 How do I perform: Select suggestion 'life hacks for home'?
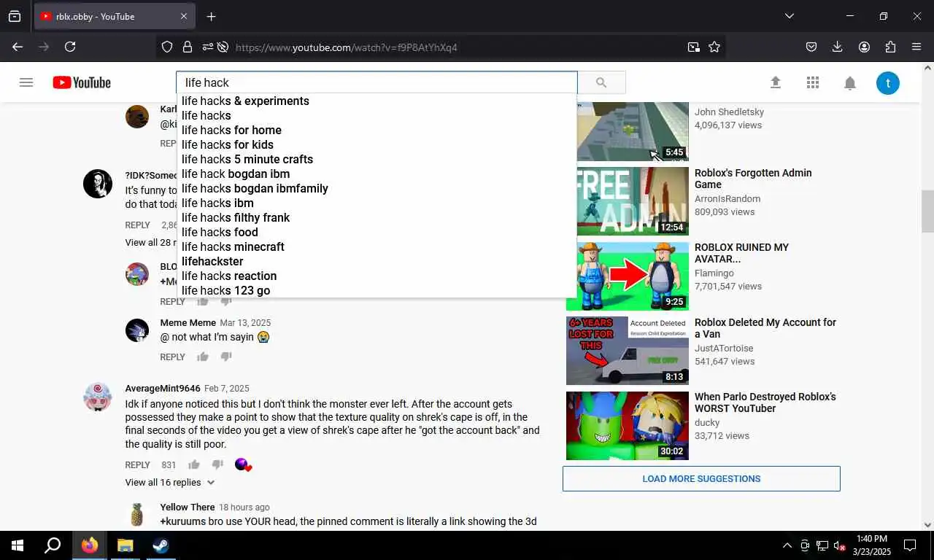pos(377,130)
